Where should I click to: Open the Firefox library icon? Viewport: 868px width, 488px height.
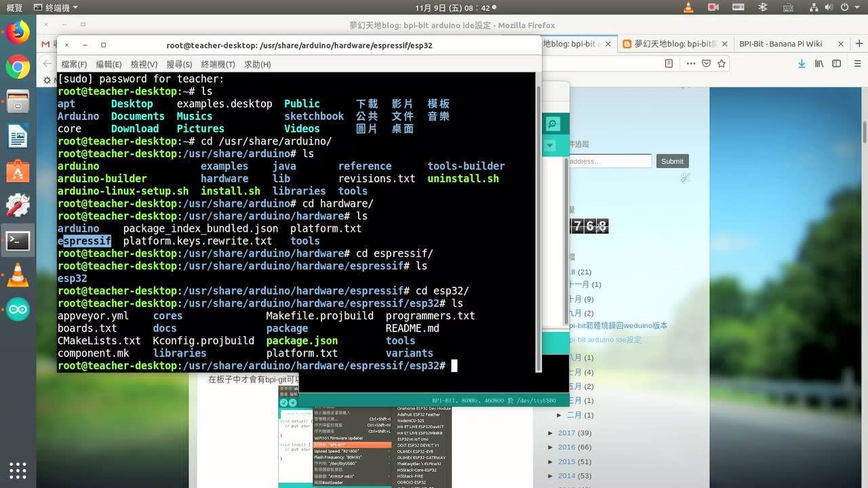coord(819,63)
